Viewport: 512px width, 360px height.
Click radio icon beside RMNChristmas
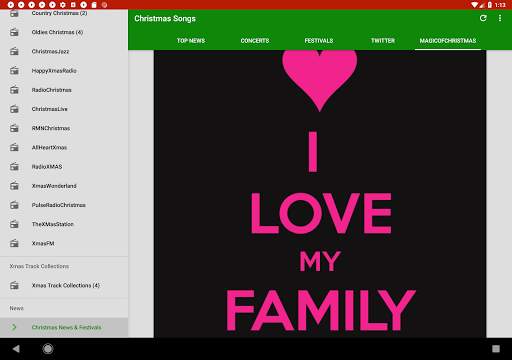tap(14, 128)
